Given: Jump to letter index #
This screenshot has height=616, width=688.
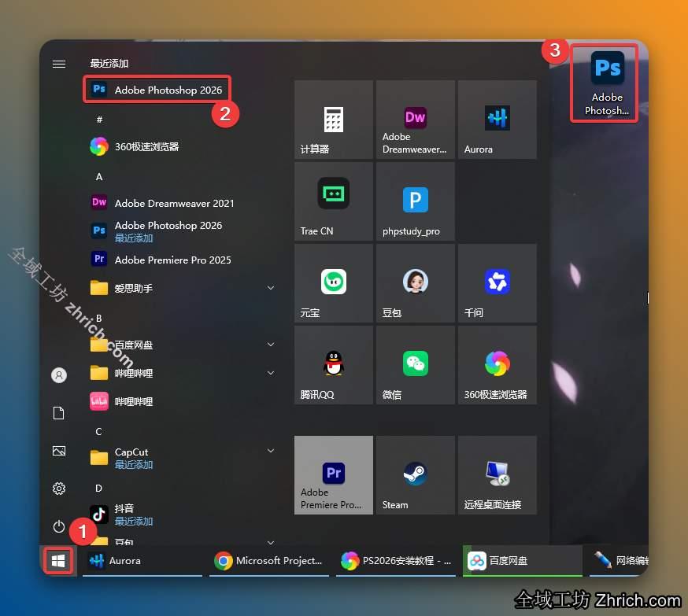Looking at the screenshot, I should [99, 120].
